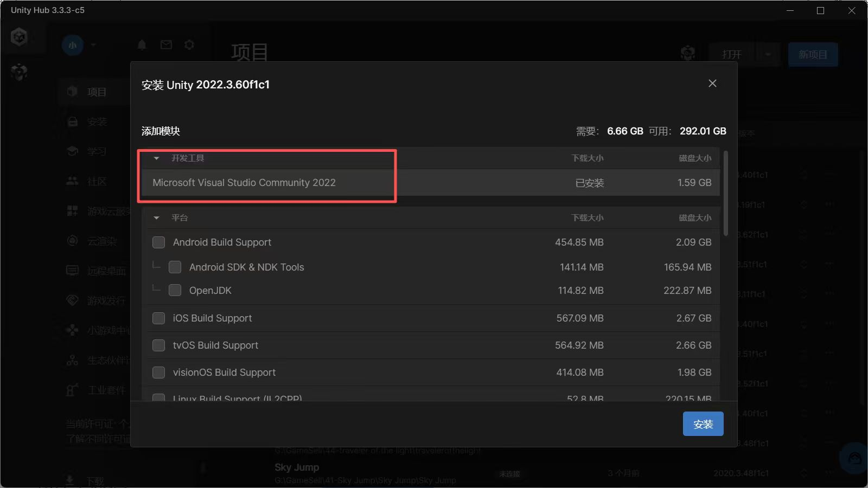Viewport: 868px width, 488px height.
Task: Click the user account avatar
Action: click(x=73, y=45)
